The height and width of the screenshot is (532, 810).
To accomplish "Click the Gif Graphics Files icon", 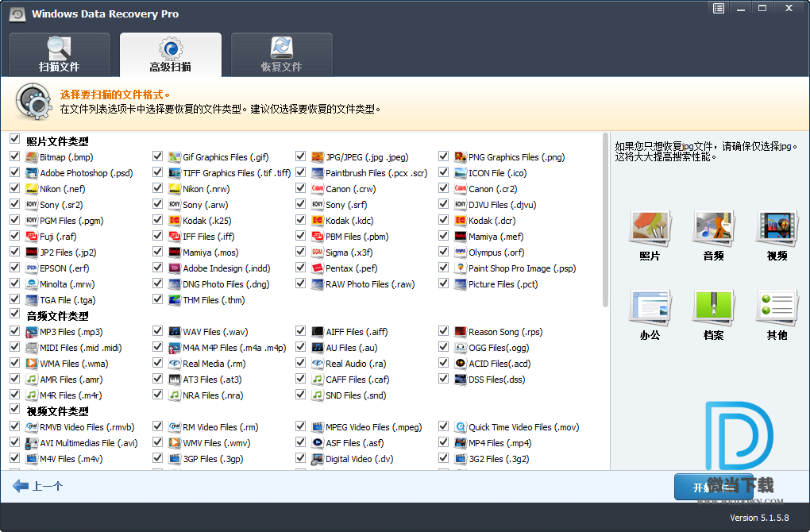I will [x=175, y=157].
